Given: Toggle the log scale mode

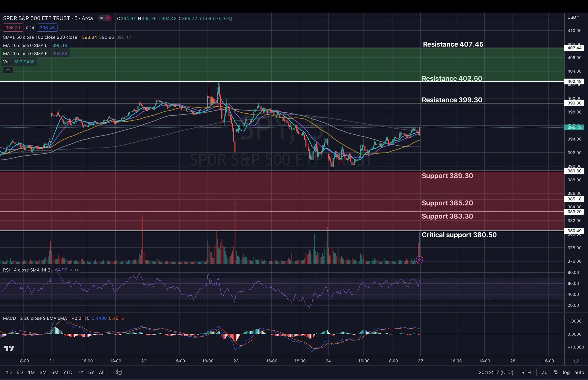Looking at the screenshot, I should click(x=566, y=372).
